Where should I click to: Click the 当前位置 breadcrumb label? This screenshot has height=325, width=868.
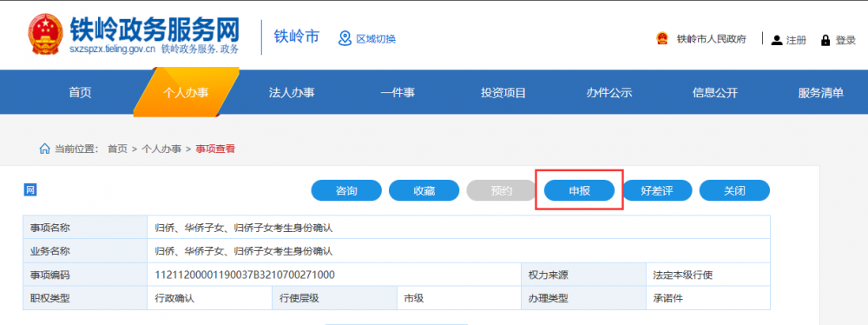(x=76, y=149)
